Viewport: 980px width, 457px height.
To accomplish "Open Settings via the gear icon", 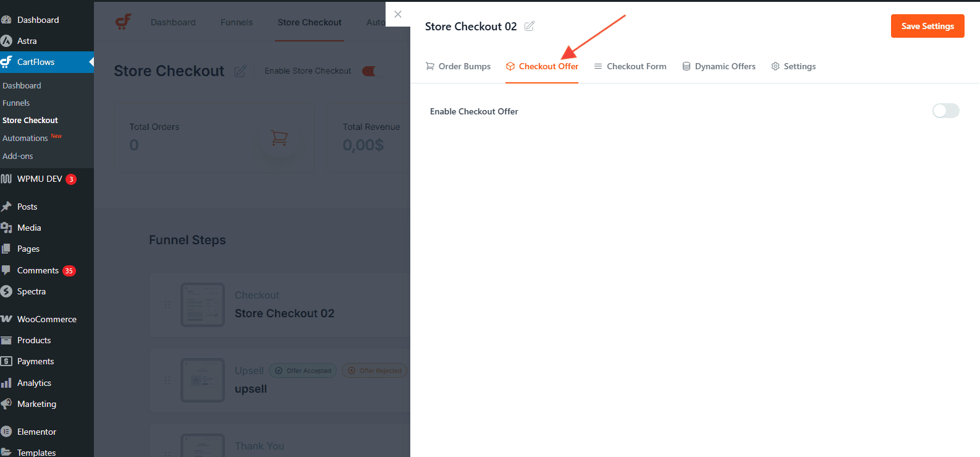I will click(775, 66).
